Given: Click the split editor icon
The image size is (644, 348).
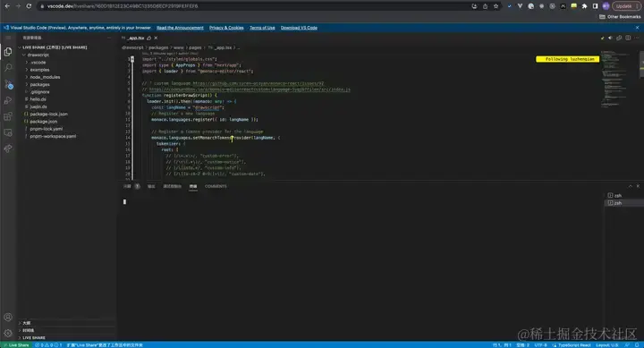Looking at the screenshot, I should pos(628,38).
